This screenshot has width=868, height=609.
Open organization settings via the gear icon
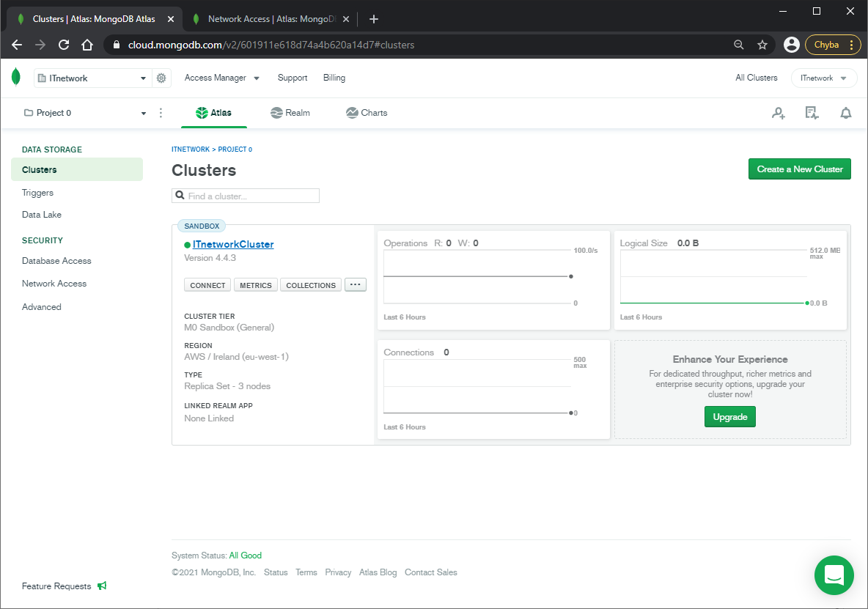point(161,78)
